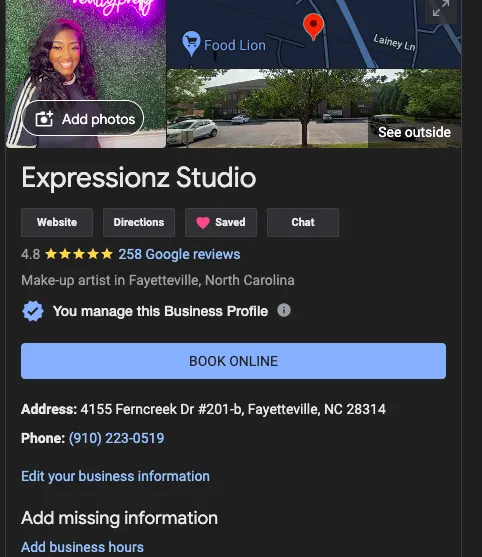Click the five yellow rating stars
The width and height of the screenshot is (482, 557).
click(x=79, y=254)
